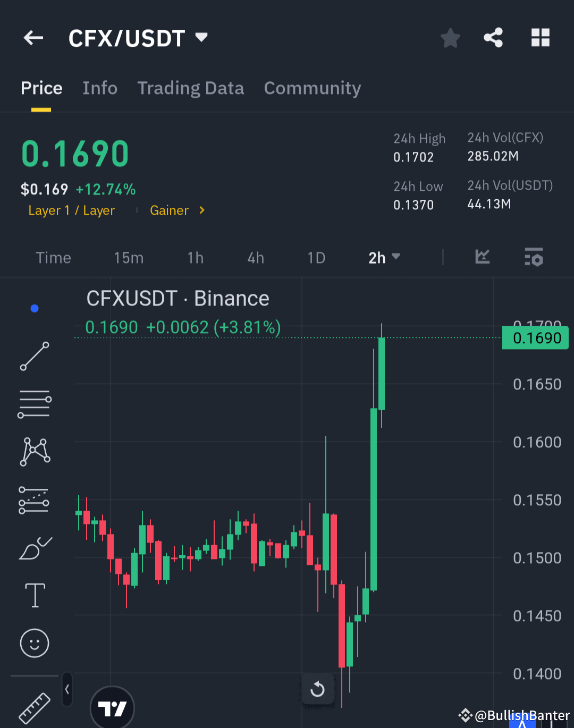Open the chart indicators panel
Viewport: 574px width, 728px height.
tap(534, 257)
